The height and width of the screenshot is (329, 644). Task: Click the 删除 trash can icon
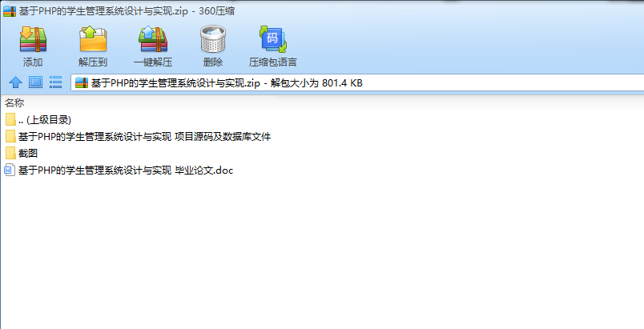pyautogui.click(x=213, y=39)
